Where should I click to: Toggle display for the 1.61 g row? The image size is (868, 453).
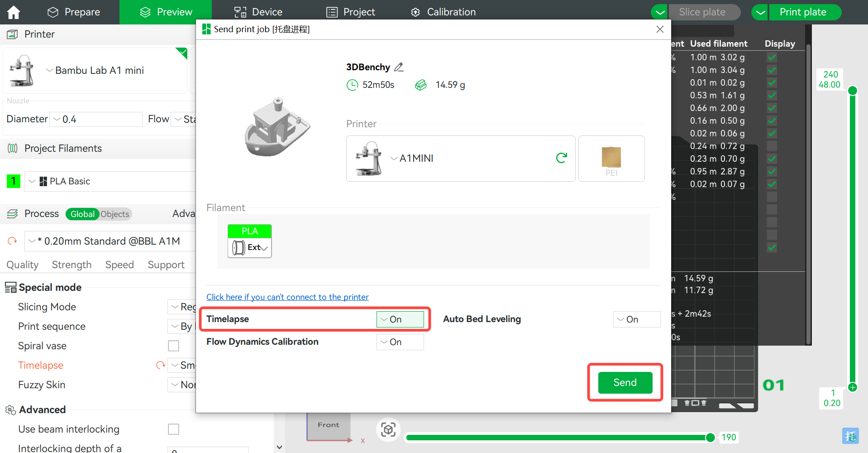pyautogui.click(x=772, y=96)
